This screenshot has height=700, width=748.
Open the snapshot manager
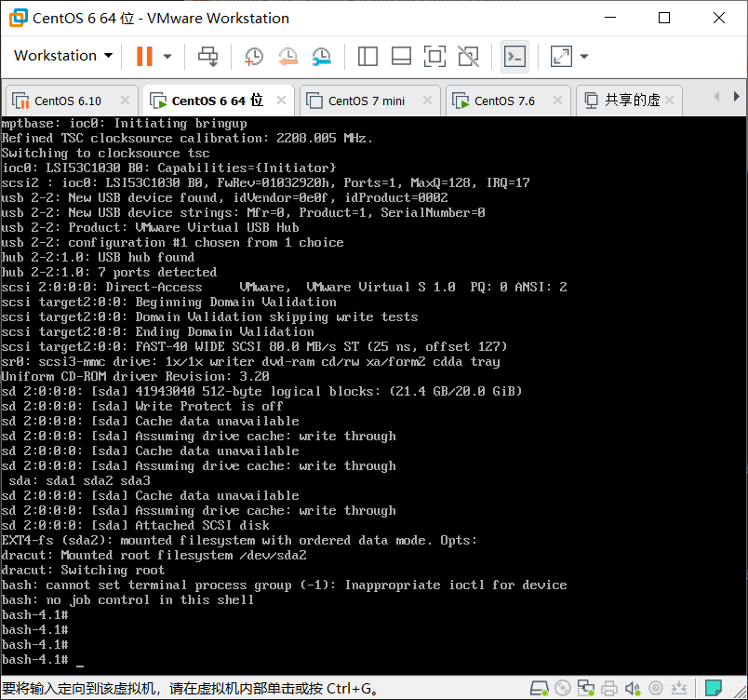pyautogui.click(x=322, y=56)
